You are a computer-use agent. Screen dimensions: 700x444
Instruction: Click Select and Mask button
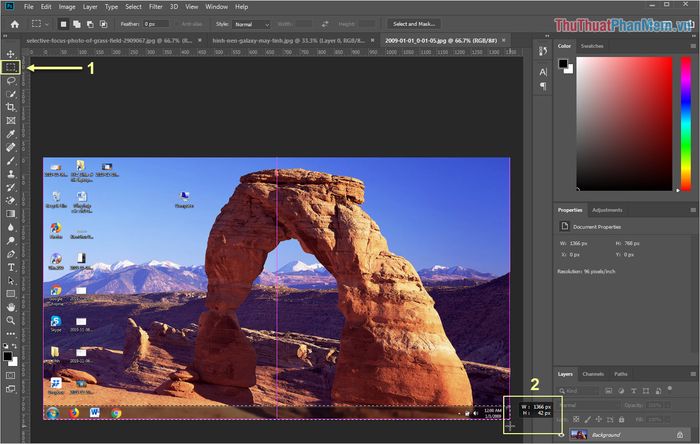click(x=414, y=24)
